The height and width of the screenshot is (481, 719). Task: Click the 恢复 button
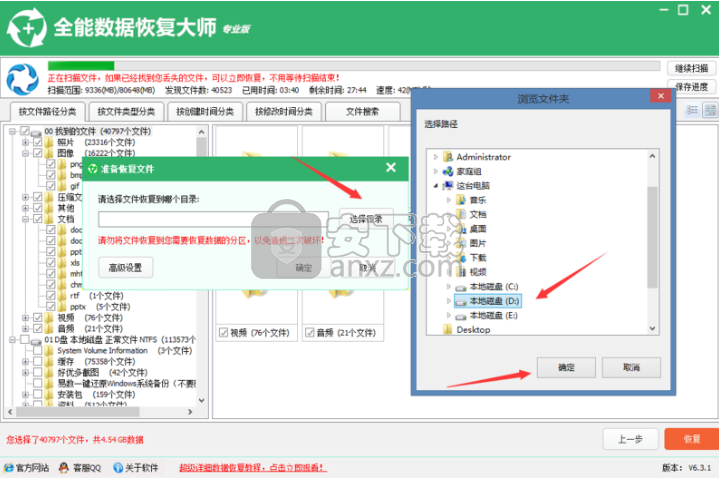tap(691, 439)
